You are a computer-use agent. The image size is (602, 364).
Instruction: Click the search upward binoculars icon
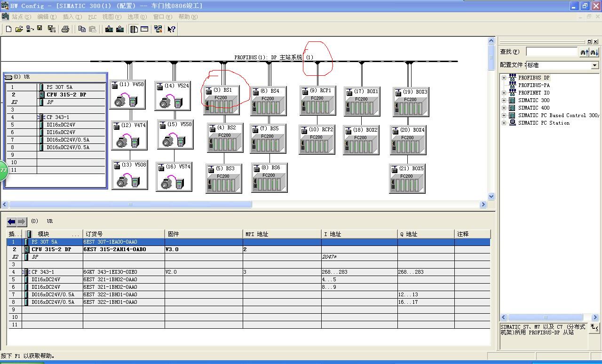(x=585, y=52)
